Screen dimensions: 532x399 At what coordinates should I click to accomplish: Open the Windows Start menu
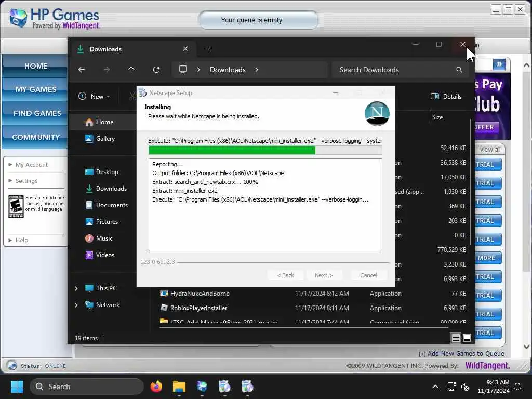click(17, 387)
